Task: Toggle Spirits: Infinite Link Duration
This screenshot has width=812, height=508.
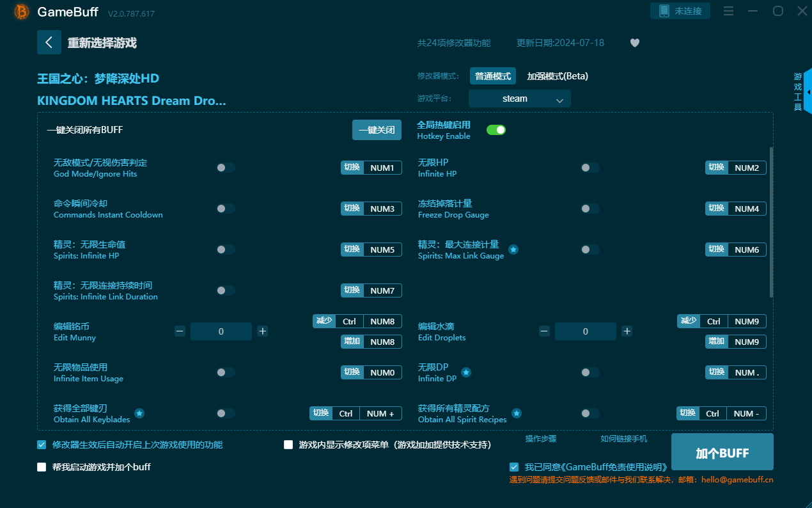Action: (226, 290)
